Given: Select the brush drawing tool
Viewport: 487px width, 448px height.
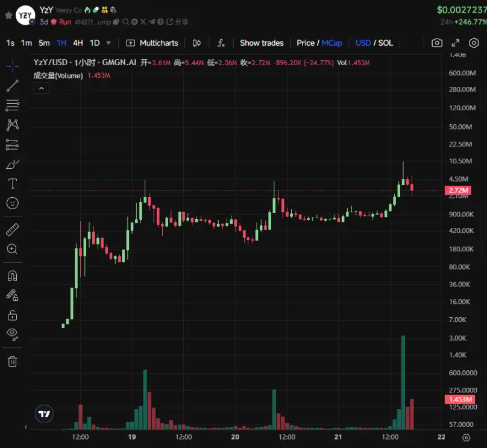Looking at the screenshot, I should point(13,164).
